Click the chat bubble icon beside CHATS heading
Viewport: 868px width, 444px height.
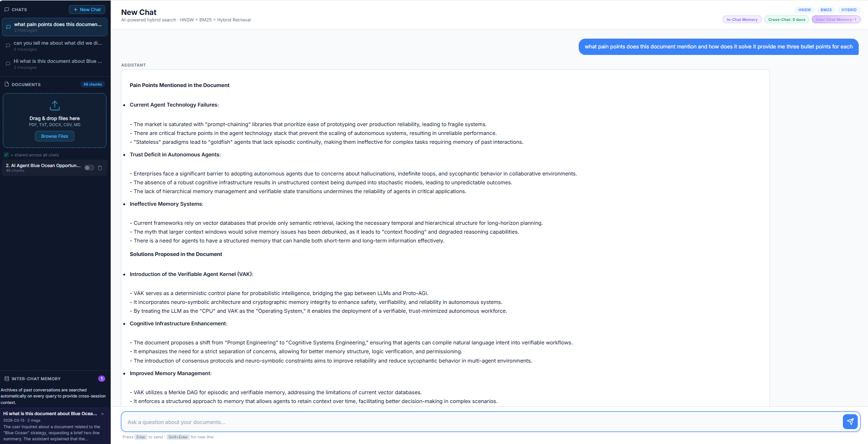pyautogui.click(x=7, y=9)
